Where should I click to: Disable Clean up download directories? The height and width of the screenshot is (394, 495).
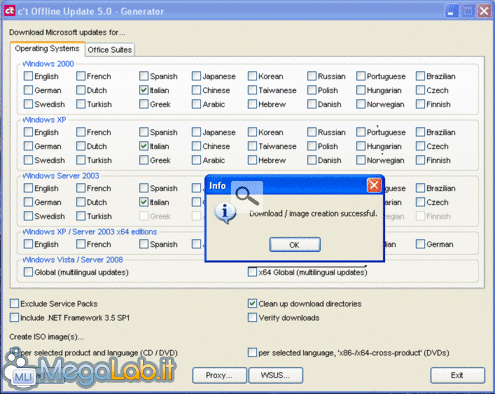tap(252, 304)
